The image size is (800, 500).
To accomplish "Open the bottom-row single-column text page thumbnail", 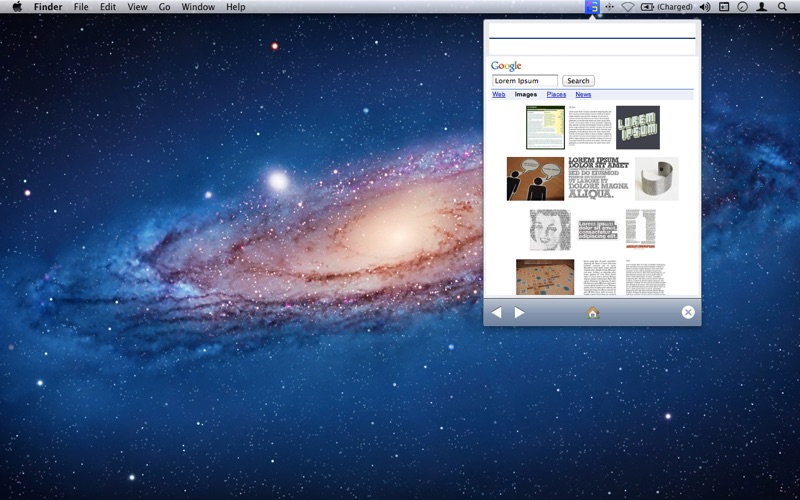I will tap(645, 277).
